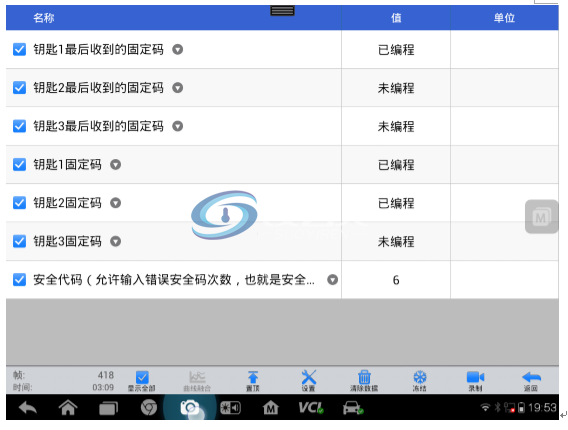Screen dimensions: 568x430
Task: Uncheck the 钥匙1最后收到的固定码 checkbox
Action: point(20,49)
